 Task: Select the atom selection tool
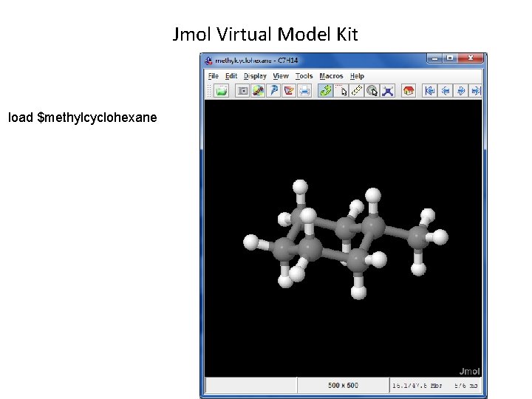pyautogui.click(x=341, y=91)
